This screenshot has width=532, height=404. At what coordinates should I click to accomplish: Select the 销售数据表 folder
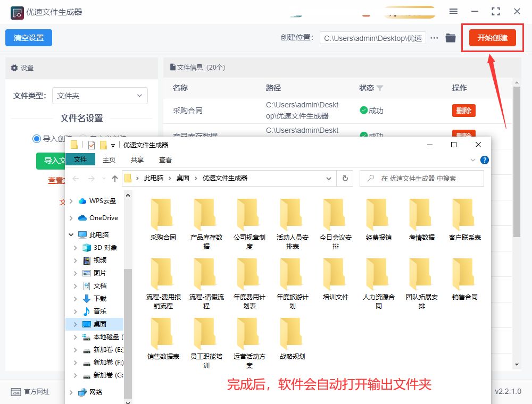point(163,339)
